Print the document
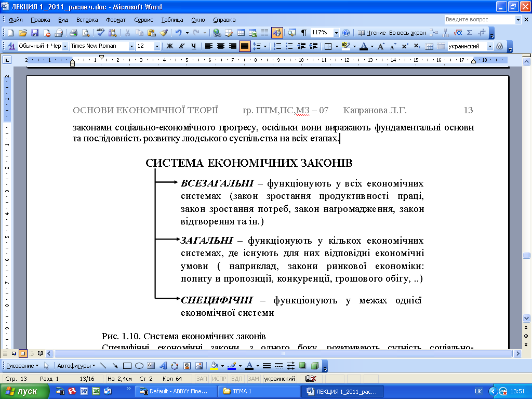This screenshot has height=399, width=532. (73, 33)
